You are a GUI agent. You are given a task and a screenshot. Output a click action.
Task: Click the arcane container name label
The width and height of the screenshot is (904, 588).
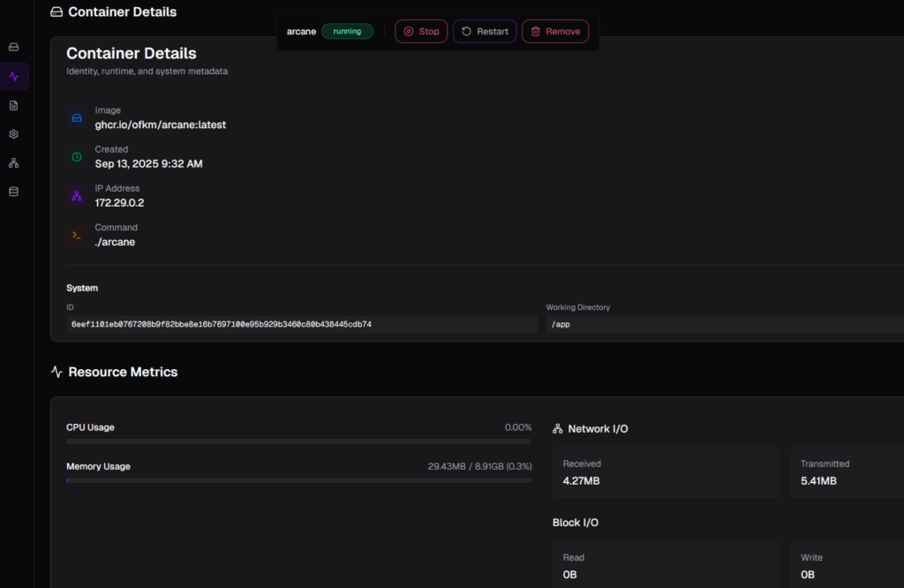(302, 32)
